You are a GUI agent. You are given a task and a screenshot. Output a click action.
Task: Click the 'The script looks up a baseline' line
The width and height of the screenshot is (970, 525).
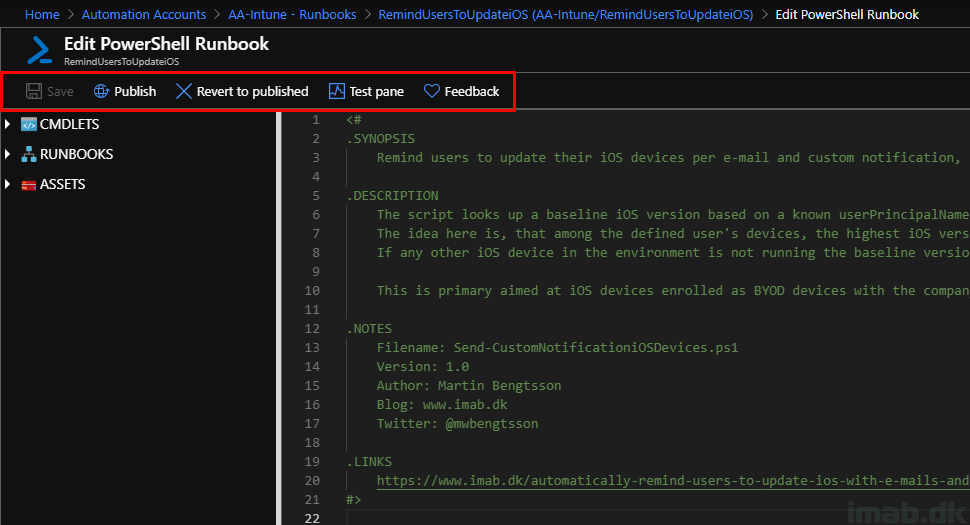coord(673,215)
